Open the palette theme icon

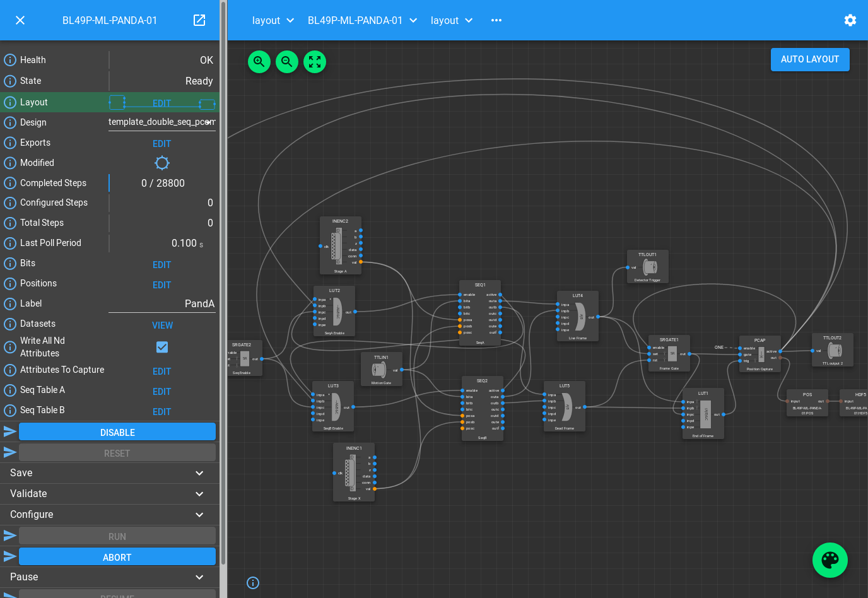[x=830, y=560]
